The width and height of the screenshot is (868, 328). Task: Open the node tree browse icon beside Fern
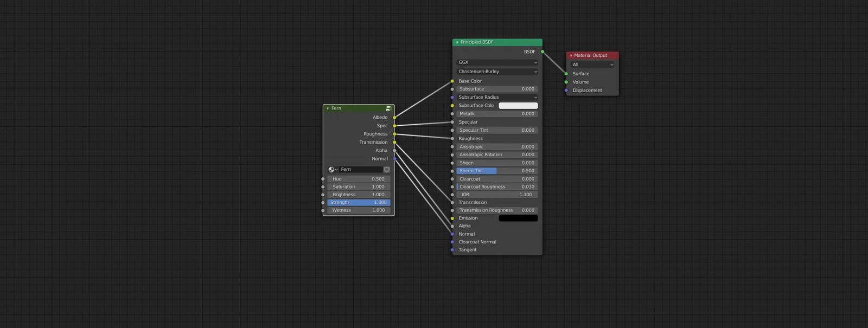click(x=333, y=170)
